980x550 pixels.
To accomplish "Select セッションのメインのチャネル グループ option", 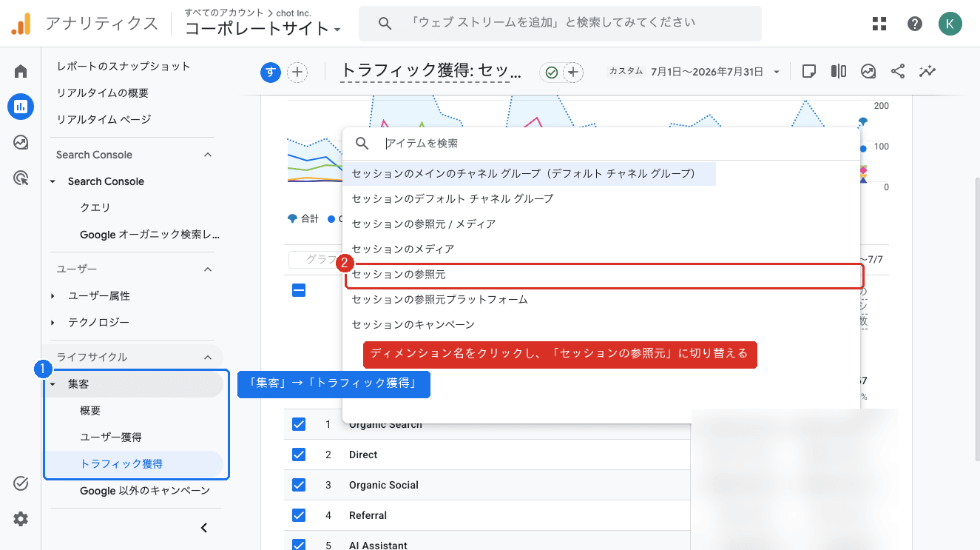I will pos(530,173).
